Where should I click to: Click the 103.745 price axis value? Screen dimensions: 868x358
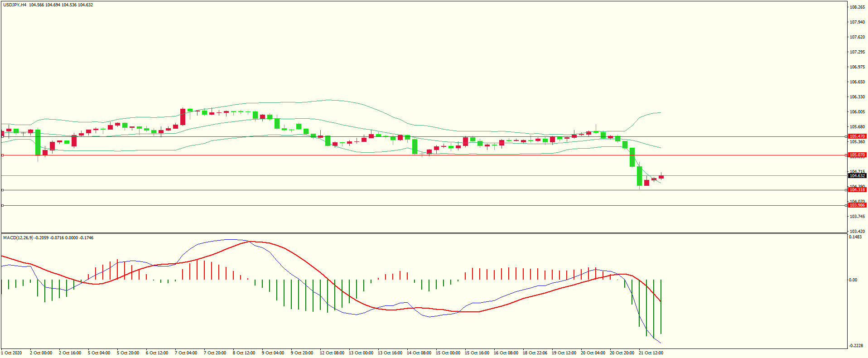pos(857,217)
